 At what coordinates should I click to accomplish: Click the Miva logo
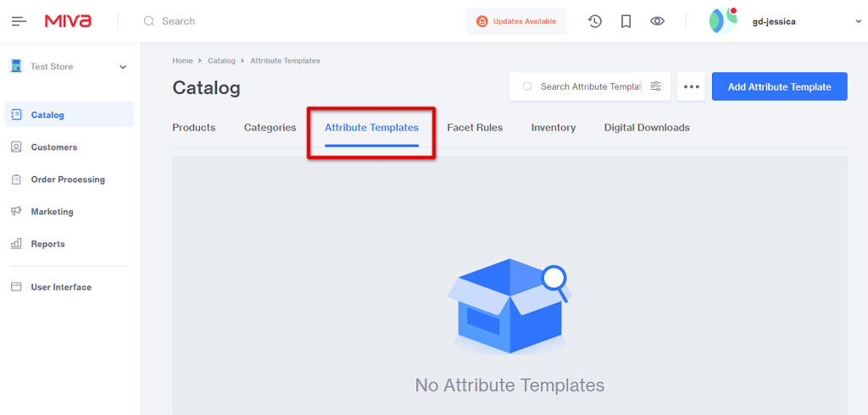[68, 21]
